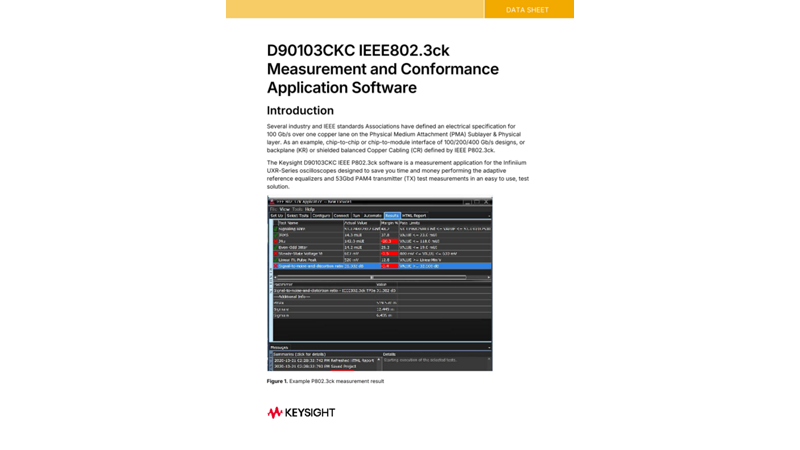Click the Summaries (click for details) header
Screen dimensions: 800x450
[x=299, y=354]
